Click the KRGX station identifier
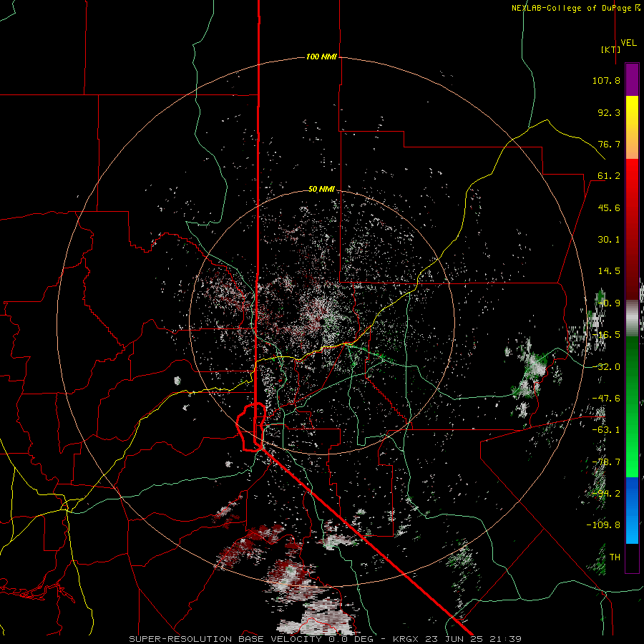 click(406, 639)
